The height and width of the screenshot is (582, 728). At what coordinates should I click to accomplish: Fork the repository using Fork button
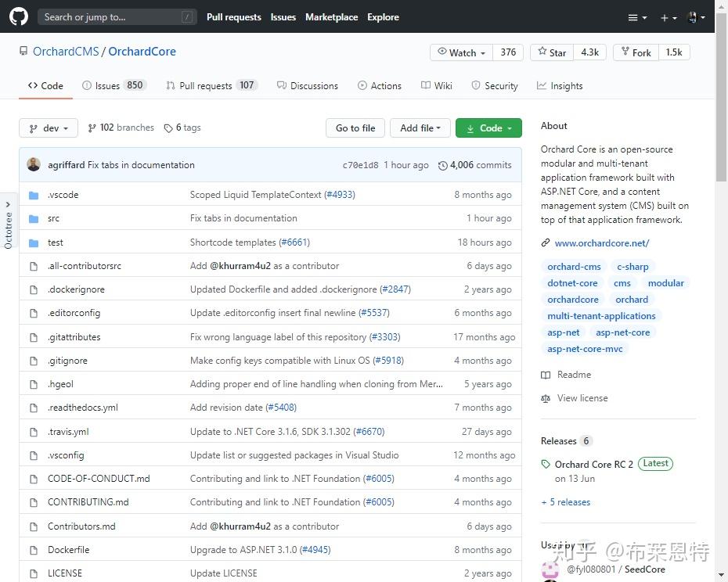636,52
